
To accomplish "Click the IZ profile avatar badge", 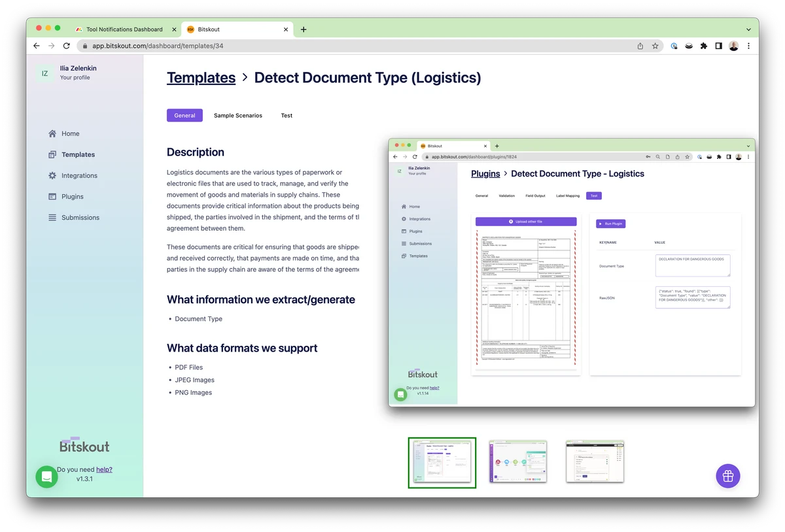I will 44,73.
